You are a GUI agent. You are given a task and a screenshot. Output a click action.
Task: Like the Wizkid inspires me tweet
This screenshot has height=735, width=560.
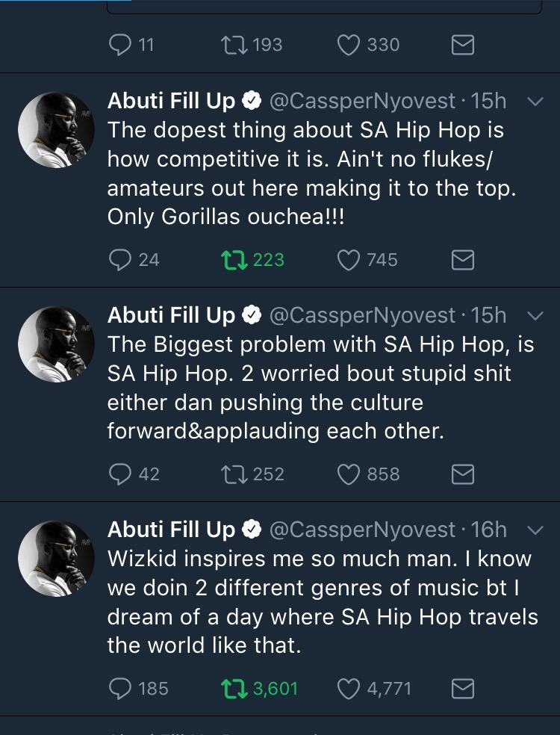tap(348, 688)
